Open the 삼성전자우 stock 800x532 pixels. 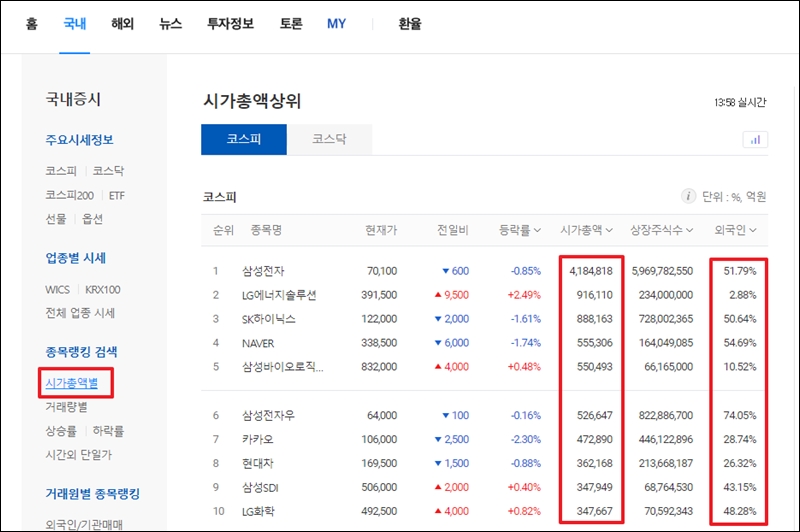[268, 415]
